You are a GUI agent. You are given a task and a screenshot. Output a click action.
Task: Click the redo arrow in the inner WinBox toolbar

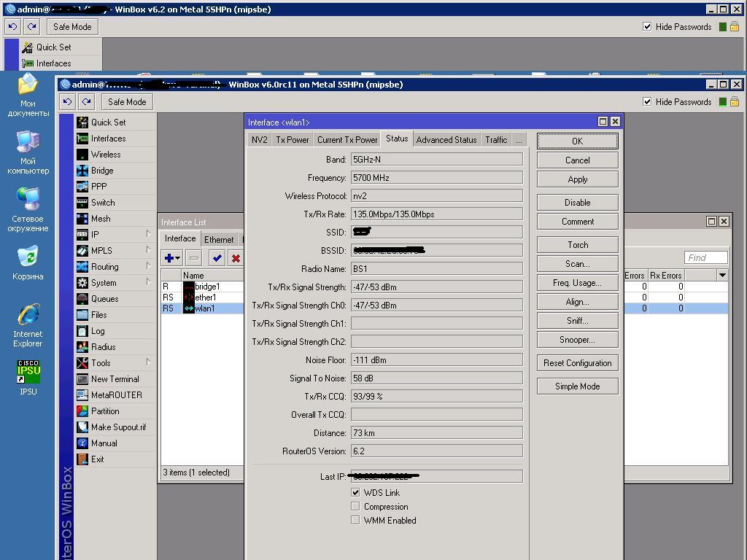(86, 102)
